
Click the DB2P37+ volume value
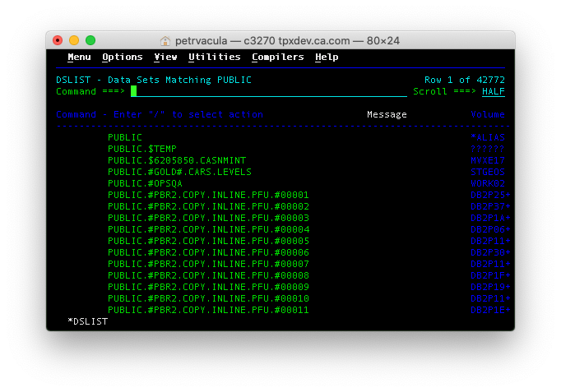click(490, 206)
